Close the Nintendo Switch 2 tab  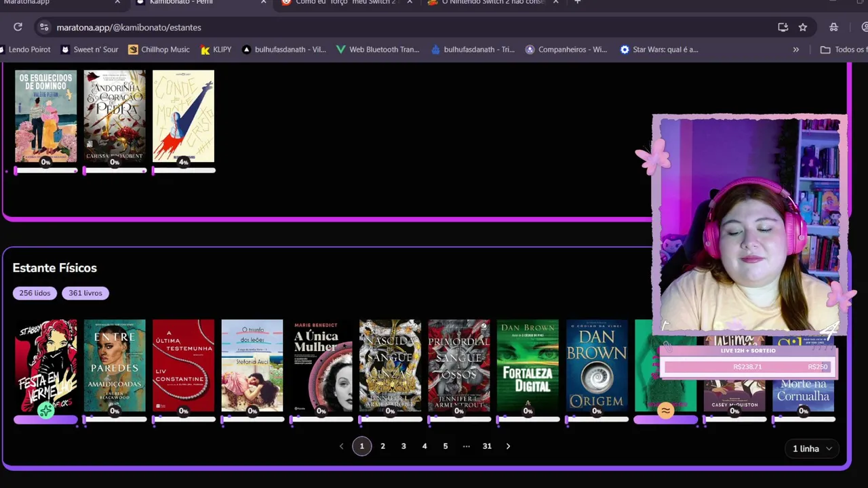(556, 2)
